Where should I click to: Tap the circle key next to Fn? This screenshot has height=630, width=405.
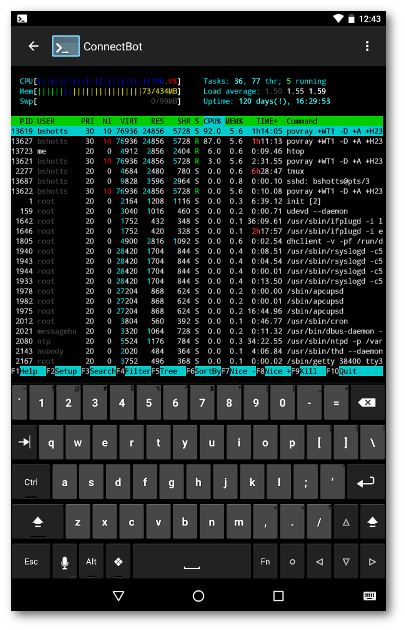pos(292,562)
